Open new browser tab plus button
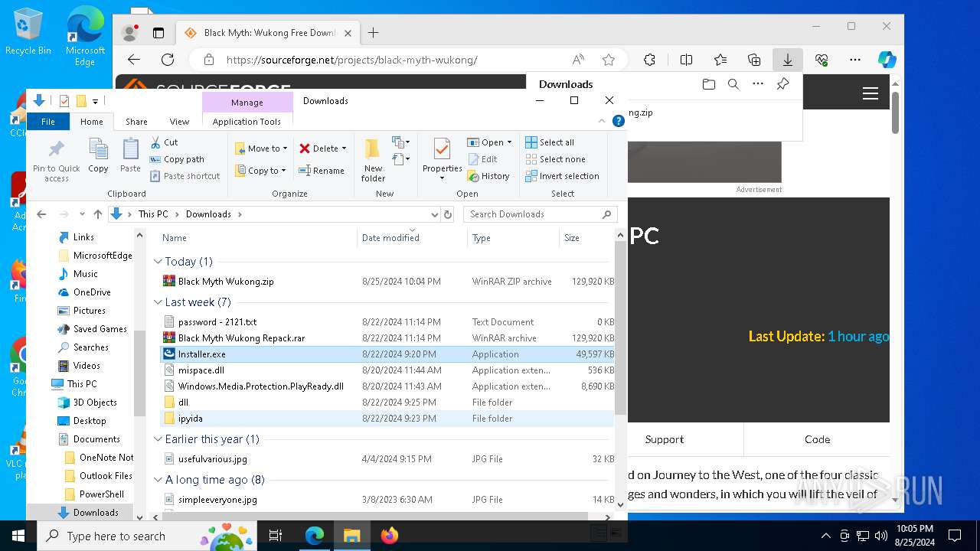This screenshot has width=980, height=551. click(373, 33)
